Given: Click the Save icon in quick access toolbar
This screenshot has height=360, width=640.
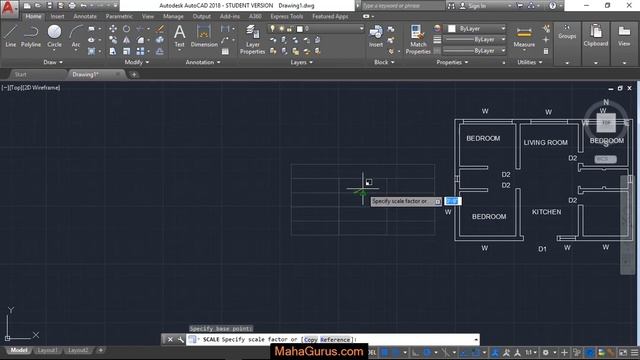Looking at the screenshot, I should pyautogui.click(x=49, y=6).
